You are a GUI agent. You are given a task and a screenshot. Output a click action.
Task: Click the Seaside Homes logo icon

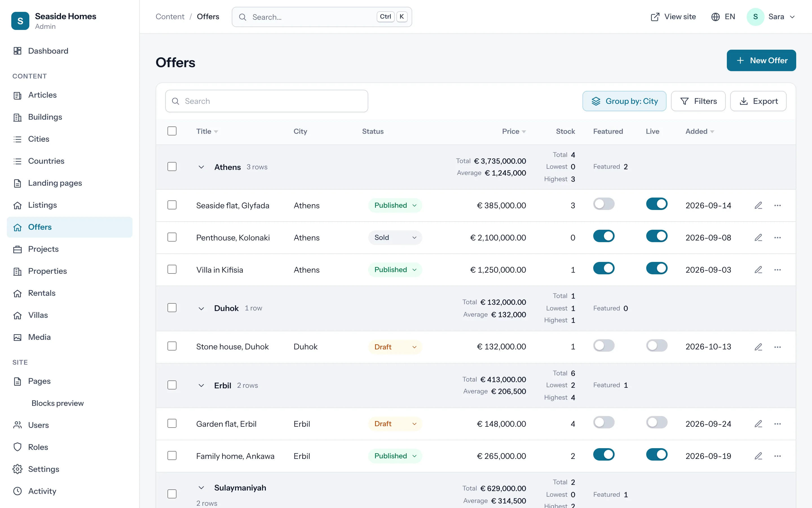20,21
